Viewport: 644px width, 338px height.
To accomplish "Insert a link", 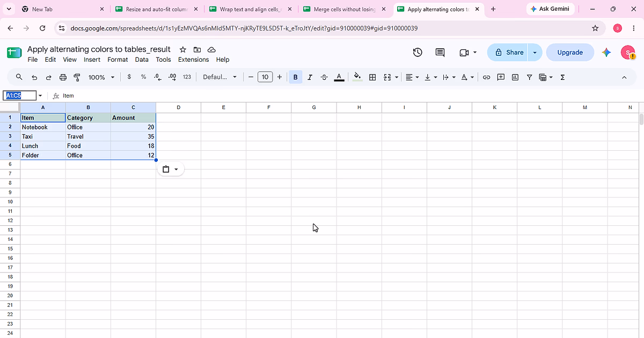I will pos(486,77).
